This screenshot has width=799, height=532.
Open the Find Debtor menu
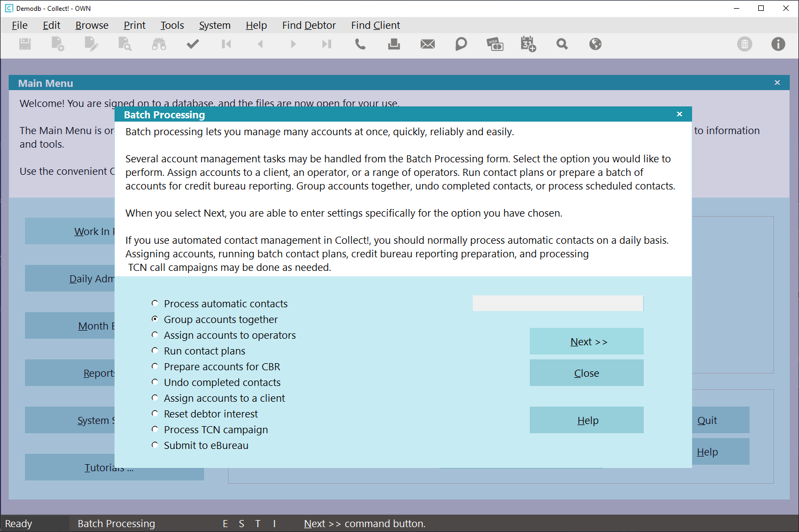(309, 25)
